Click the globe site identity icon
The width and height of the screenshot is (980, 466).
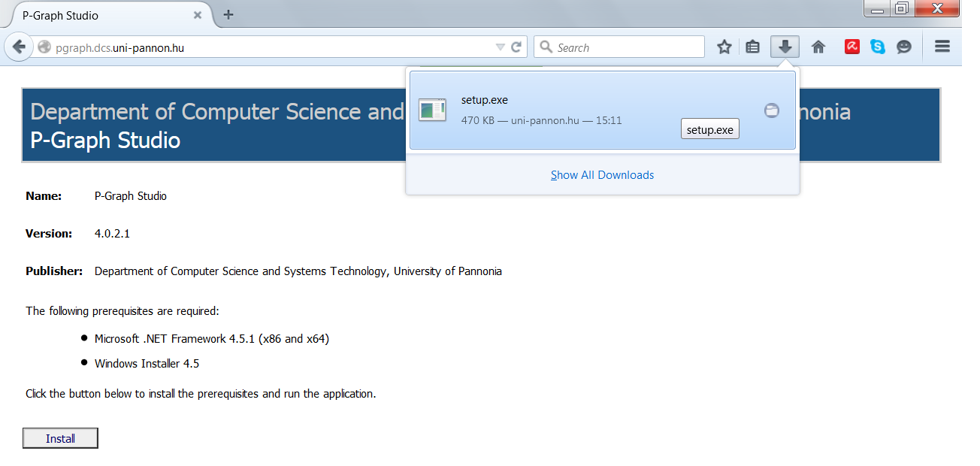[x=44, y=47]
